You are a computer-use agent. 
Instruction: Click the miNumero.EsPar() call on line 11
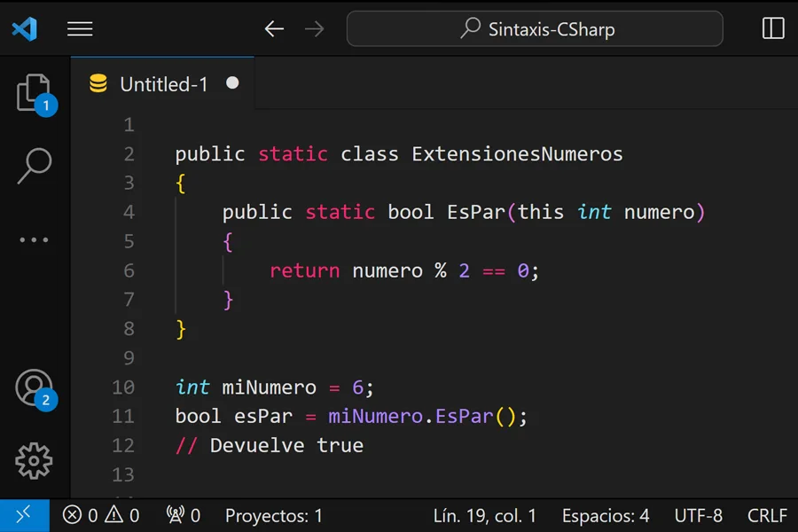[x=422, y=417]
